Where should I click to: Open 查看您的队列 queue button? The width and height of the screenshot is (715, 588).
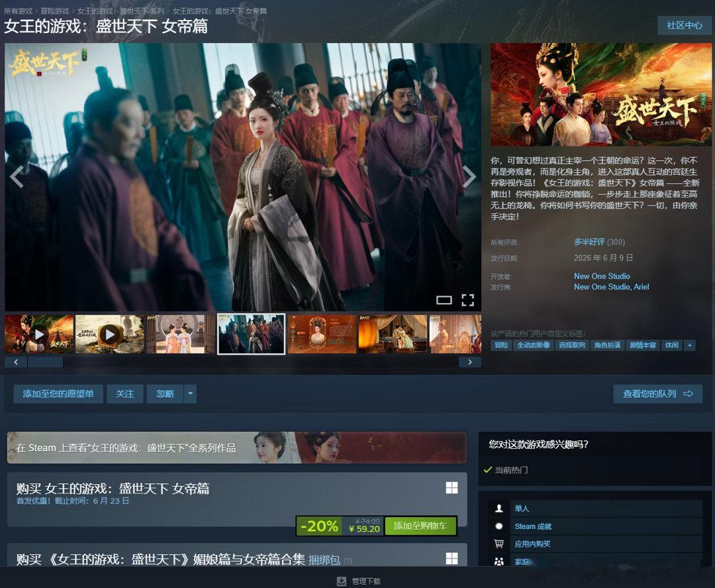click(657, 394)
